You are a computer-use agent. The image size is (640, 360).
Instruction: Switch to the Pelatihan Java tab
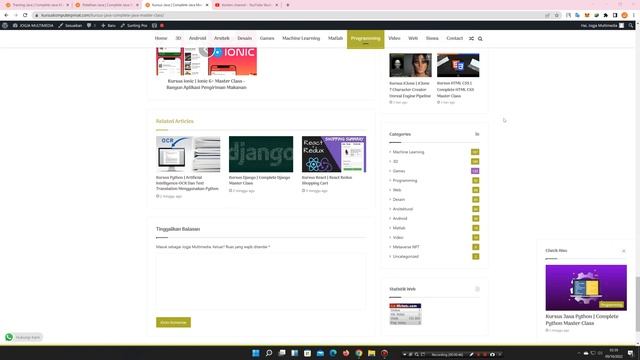pyautogui.click(x=107, y=5)
